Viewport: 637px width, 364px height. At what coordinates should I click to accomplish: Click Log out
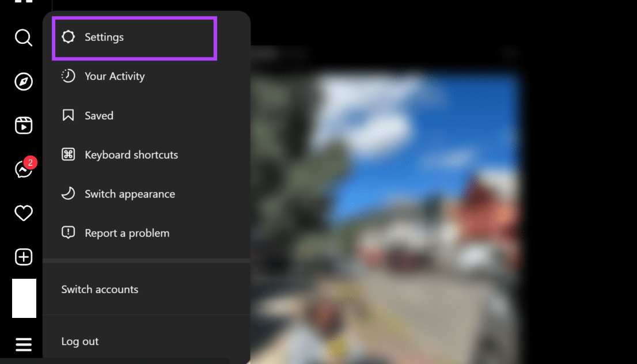tap(146, 341)
